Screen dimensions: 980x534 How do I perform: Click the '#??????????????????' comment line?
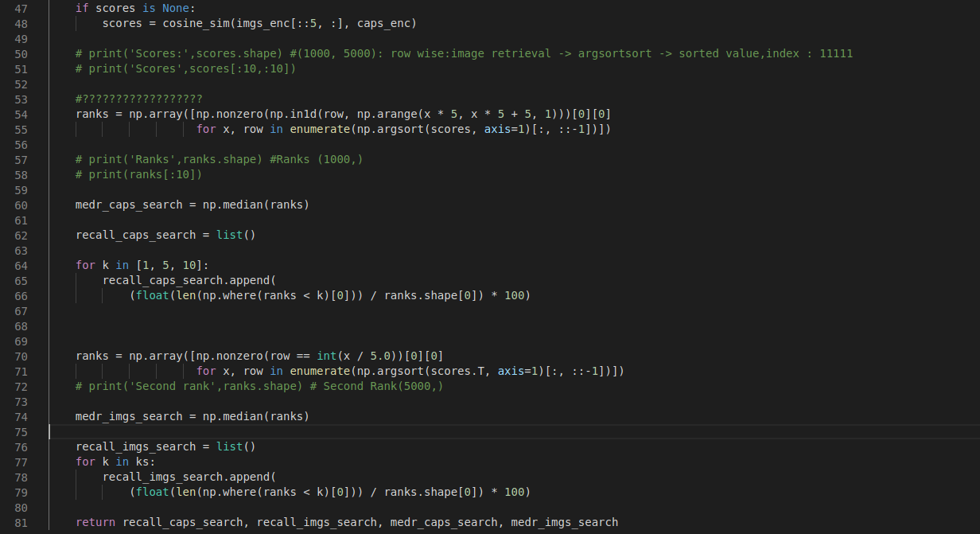pyautogui.click(x=139, y=99)
